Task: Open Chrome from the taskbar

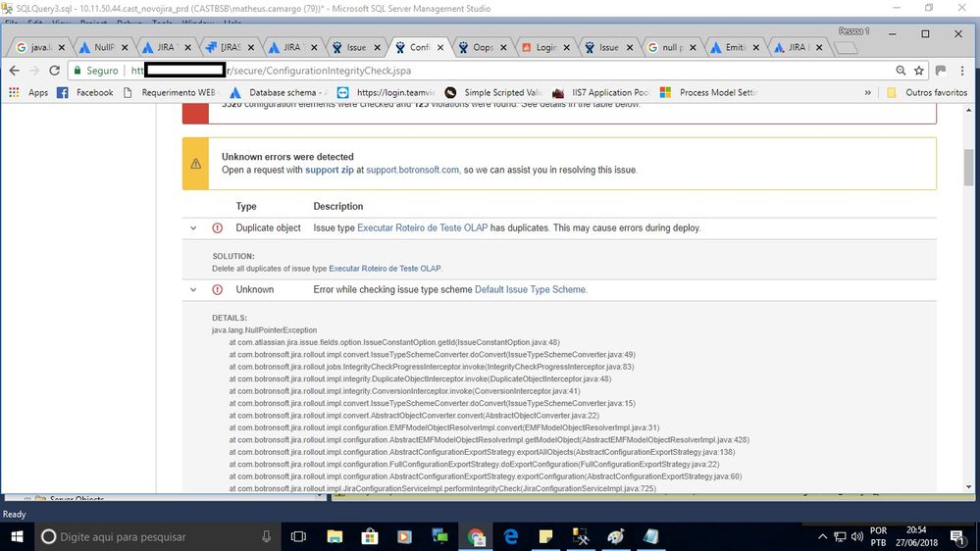Action: 476,536
